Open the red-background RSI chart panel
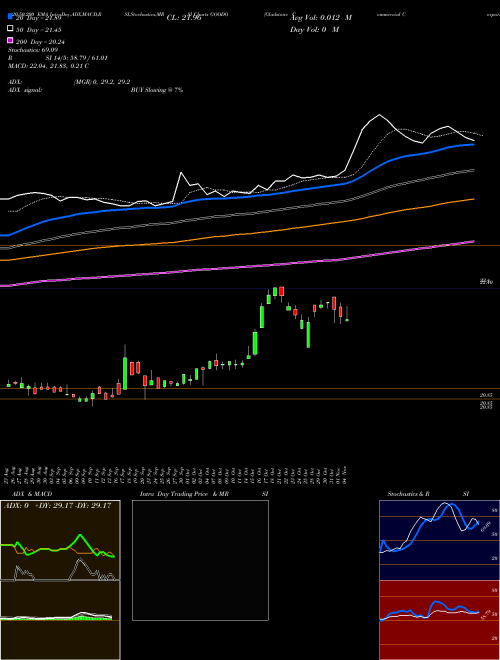This screenshot has height=660, width=500. coord(439,620)
